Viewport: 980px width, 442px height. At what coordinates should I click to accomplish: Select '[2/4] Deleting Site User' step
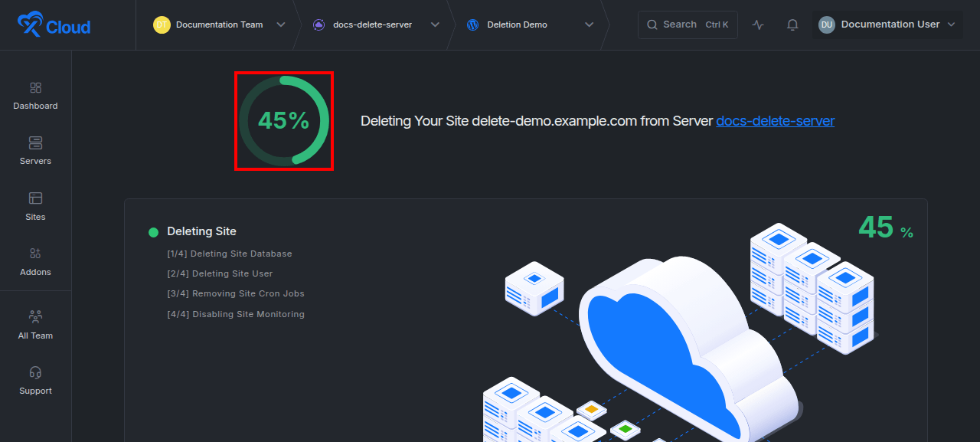(x=220, y=273)
